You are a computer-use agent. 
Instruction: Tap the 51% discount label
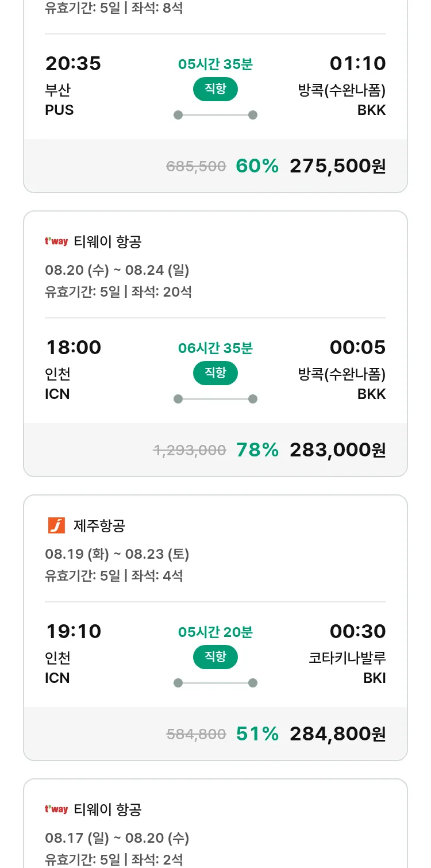(x=257, y=734)
